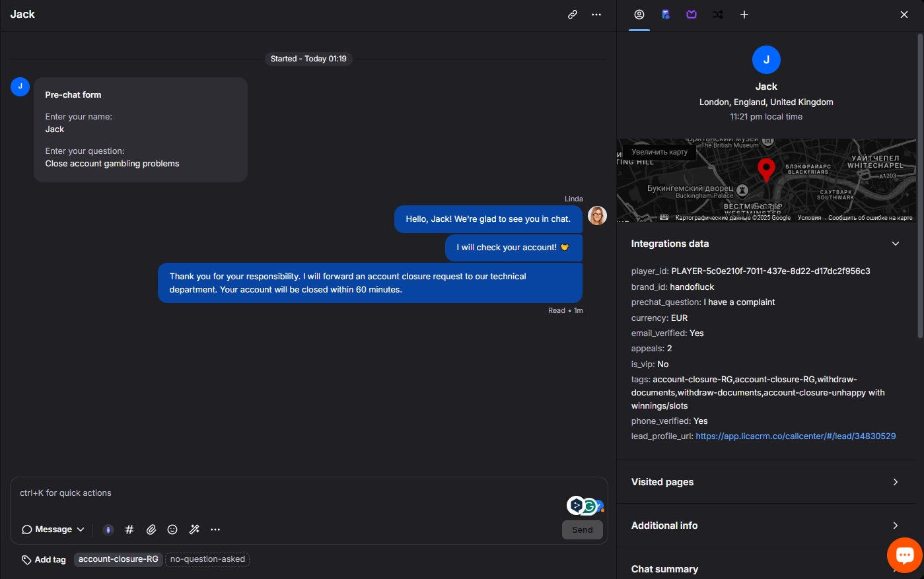Click the currency EUR value
The height and width of the screenshot is (579, 924).
[680, 318]
